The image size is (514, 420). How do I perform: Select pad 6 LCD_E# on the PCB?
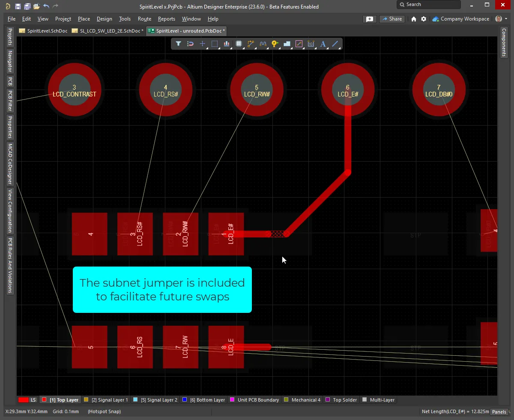pos(348,89)
